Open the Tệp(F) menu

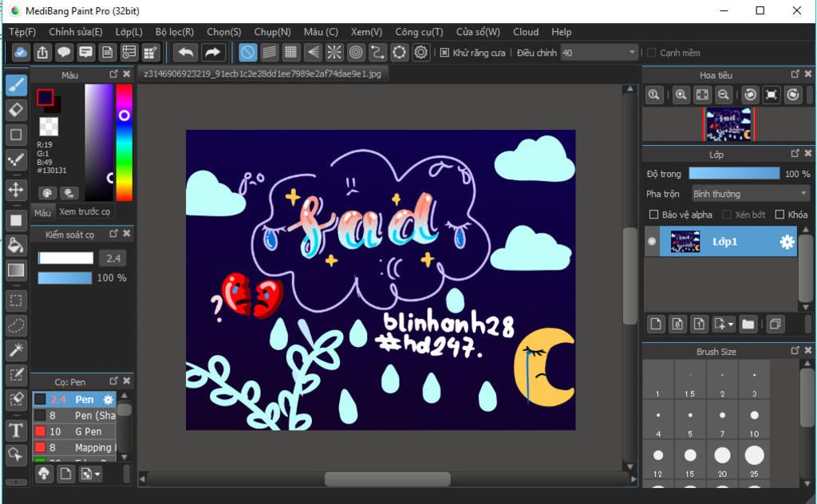click(22, 32)
